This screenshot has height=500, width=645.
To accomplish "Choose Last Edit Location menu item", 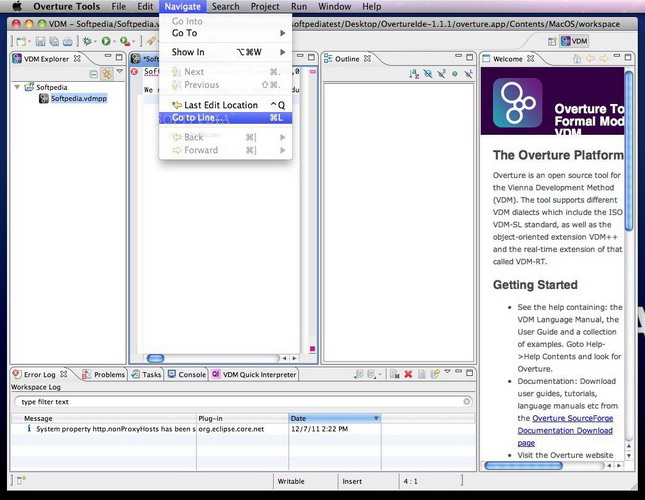I will click(x=225, y=105).
